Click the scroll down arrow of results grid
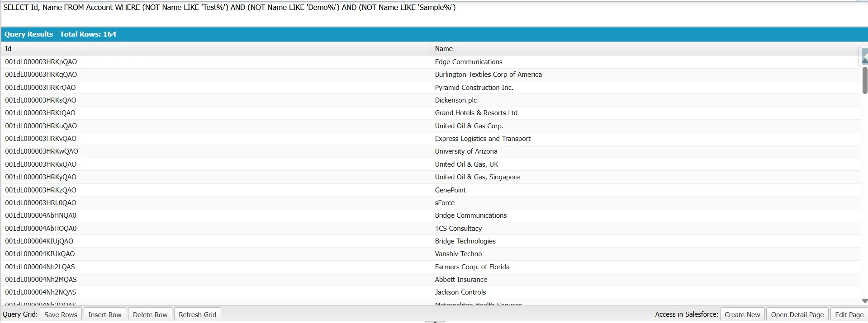This screenshot has height=323, width=868. (x=864, y=301)
